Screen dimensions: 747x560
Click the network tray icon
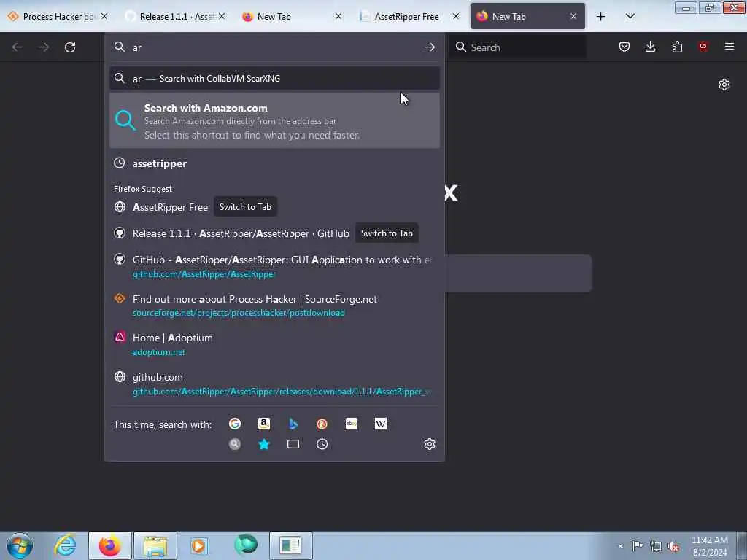[x=656, y=546]
